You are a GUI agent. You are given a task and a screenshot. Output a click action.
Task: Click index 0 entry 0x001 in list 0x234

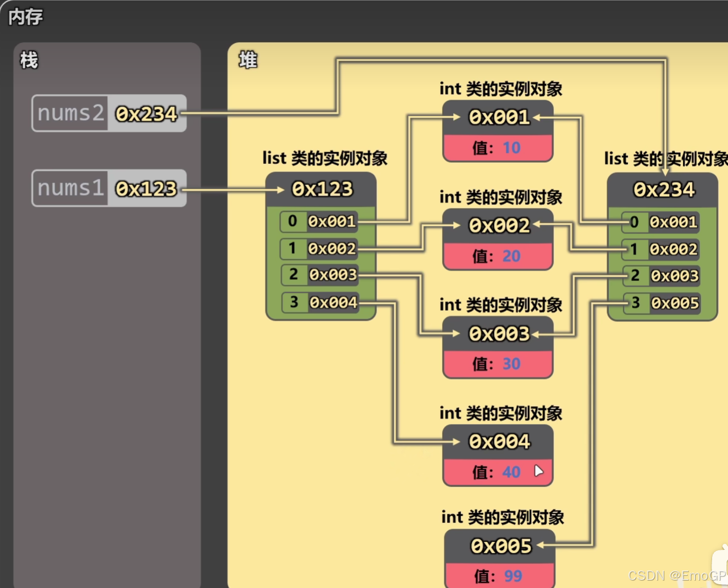click(x=661, y=222)
